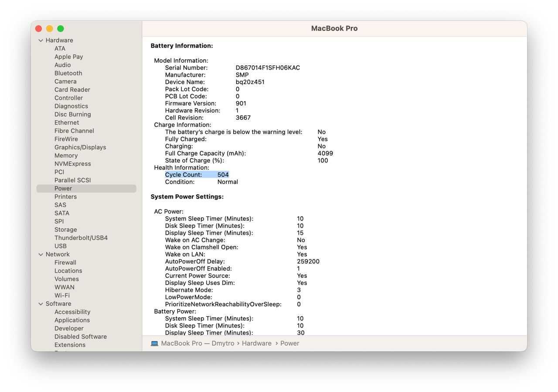Select SPI in the sidebar
Viewport: 558px width, 392px height.
[x=59, y=221]
